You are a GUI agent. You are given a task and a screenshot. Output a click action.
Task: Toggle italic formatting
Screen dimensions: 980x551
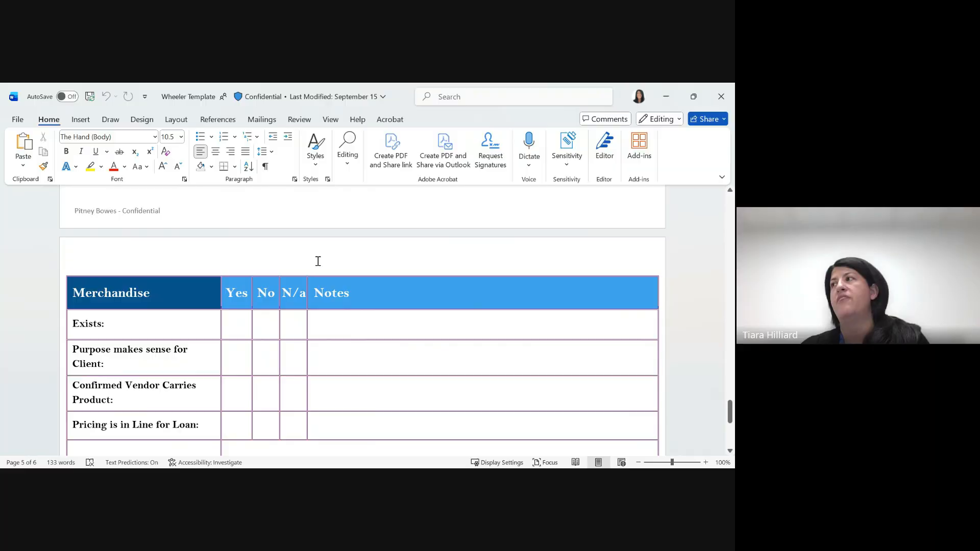81,152
